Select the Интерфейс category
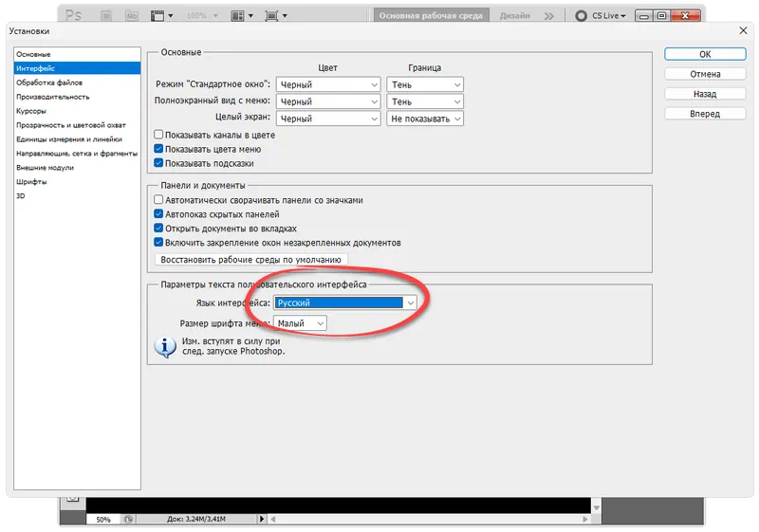 tap(78, 68)
